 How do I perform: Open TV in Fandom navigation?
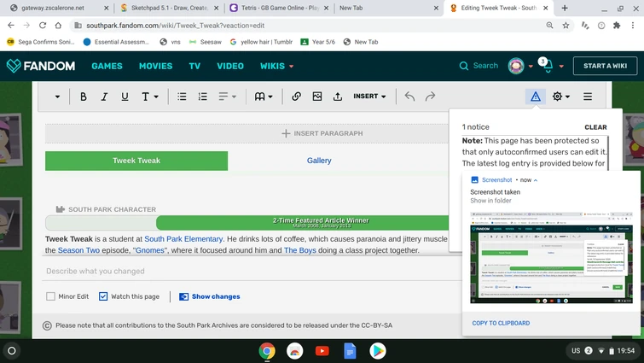point(194,66)
